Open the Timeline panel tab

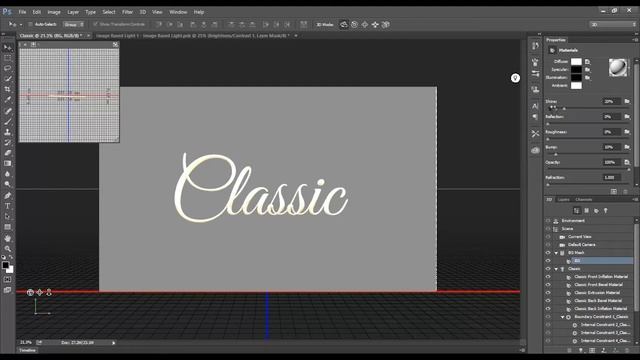click(x=28, y=350)
